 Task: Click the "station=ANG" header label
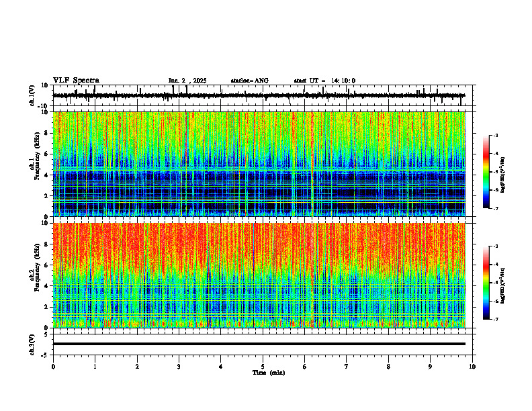click(x=250, y=81)
